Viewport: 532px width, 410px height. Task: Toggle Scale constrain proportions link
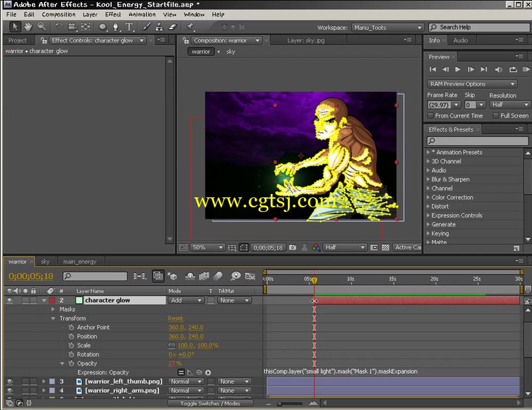[x=172, y=346]
